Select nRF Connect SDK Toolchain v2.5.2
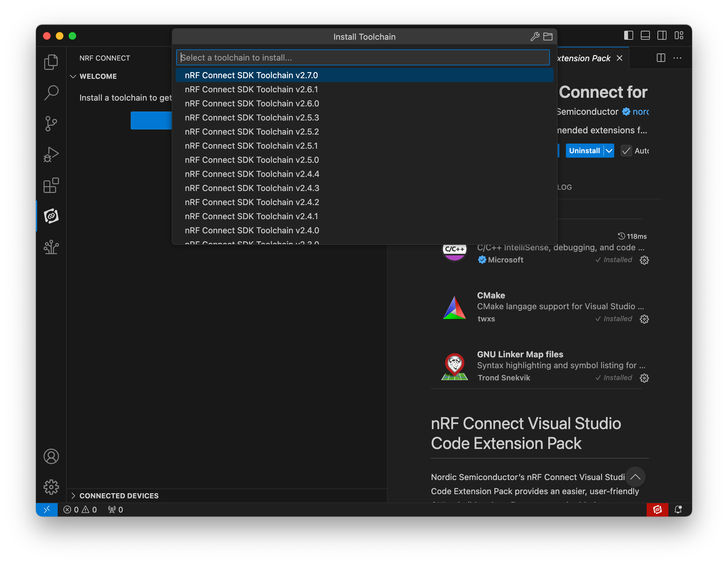728x564 pixels. point(364,132)
